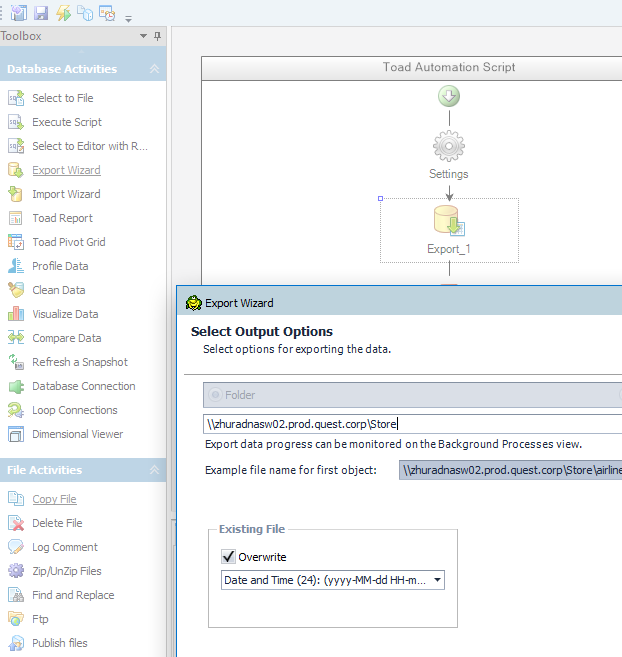Click the Loop Connections icon

[16, 410]
